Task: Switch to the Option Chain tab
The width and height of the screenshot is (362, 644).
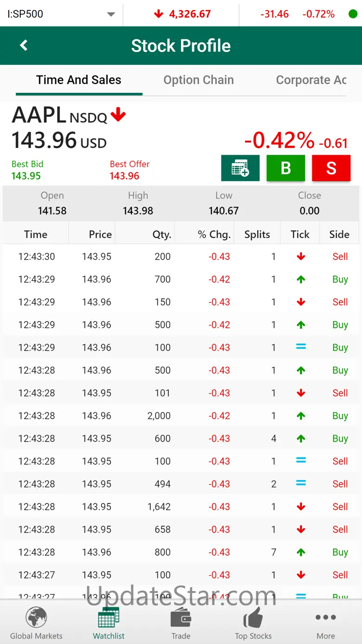Action: [199, 80]
